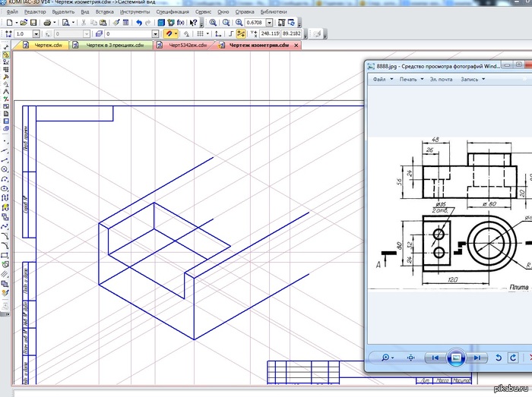Toggle the snap magnet button

(171, 34)
